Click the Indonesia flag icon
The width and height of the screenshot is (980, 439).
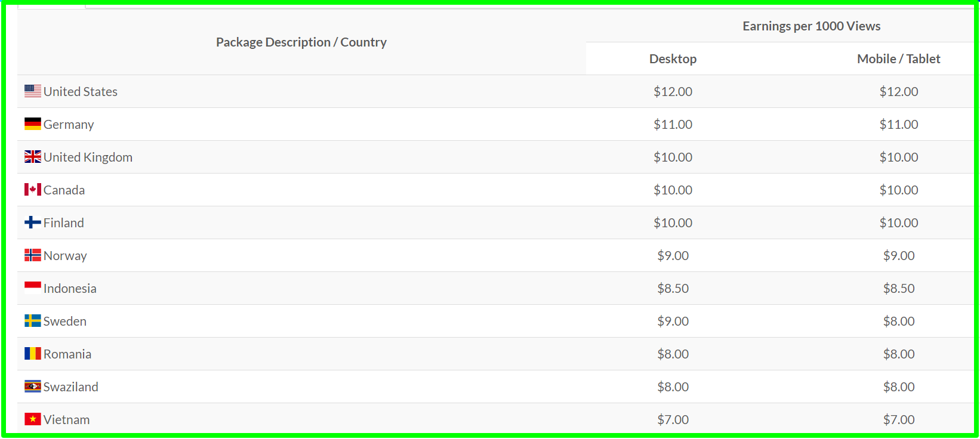pyautogui.click(x=33, y=287)
